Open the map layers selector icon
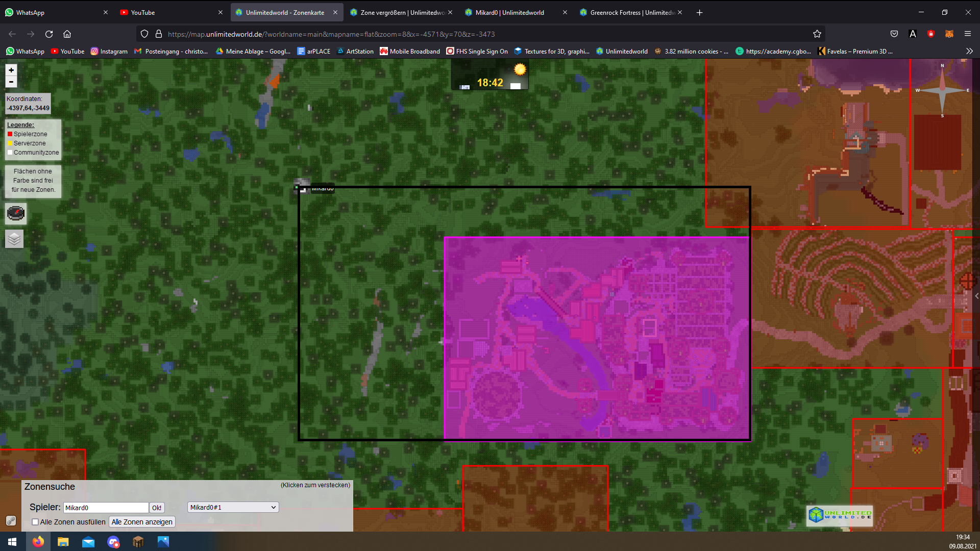Viewport: 980px width, 551px height. (14, 239)
